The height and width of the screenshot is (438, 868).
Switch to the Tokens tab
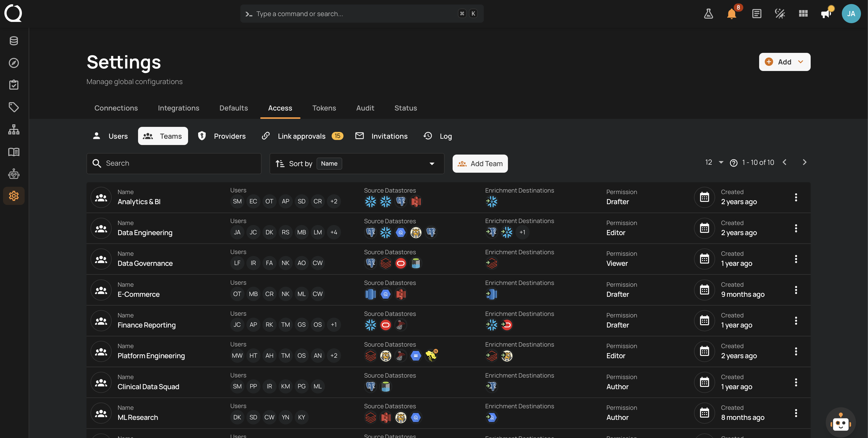pyautogui.click(x=324, y=108)
